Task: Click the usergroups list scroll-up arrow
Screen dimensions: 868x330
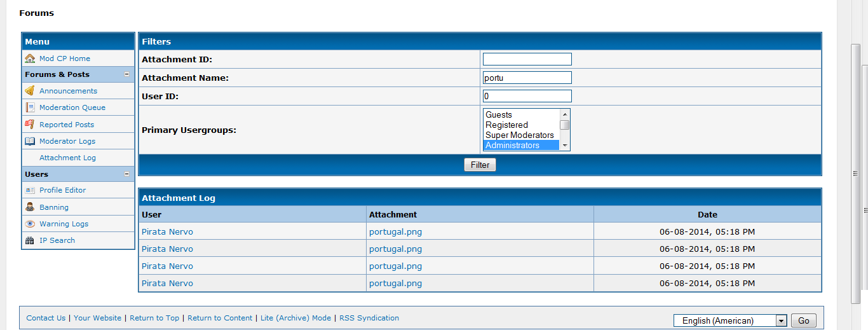Action: (x=564, y=114)
